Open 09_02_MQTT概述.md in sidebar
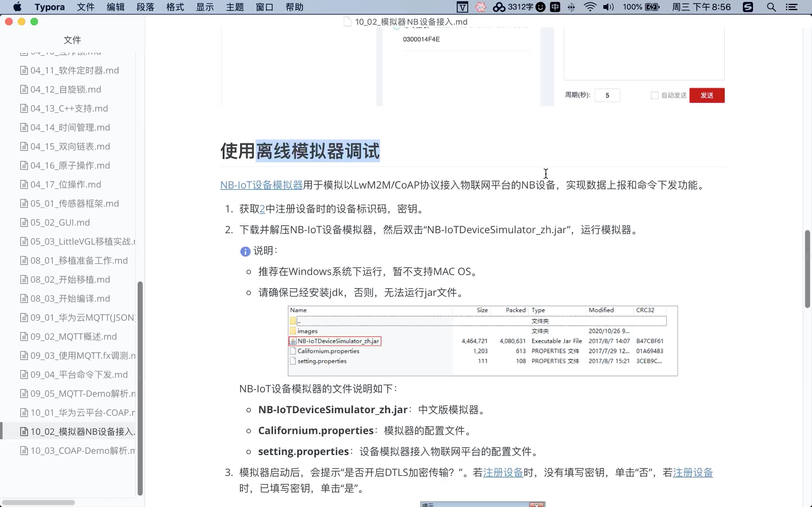 point(74,337)
